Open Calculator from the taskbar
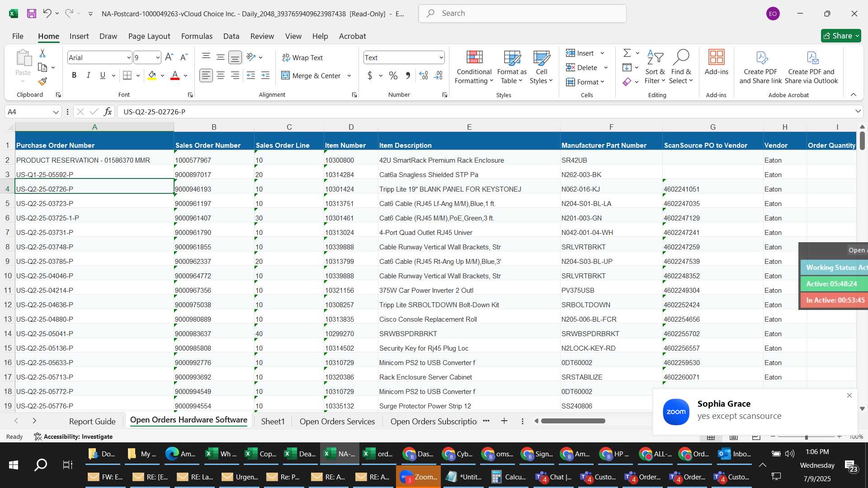868x488 pixels. (x=509, y=477)
